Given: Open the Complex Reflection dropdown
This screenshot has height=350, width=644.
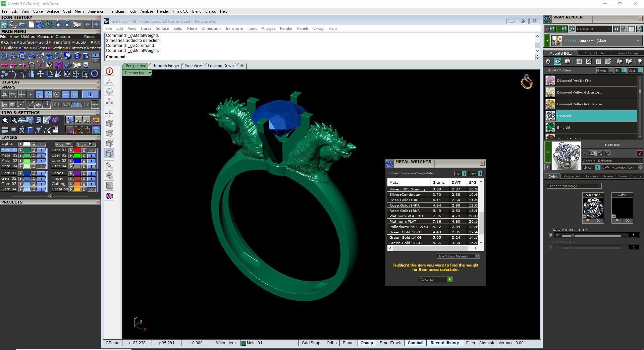Looking at the screenshot, I should 612,161.
